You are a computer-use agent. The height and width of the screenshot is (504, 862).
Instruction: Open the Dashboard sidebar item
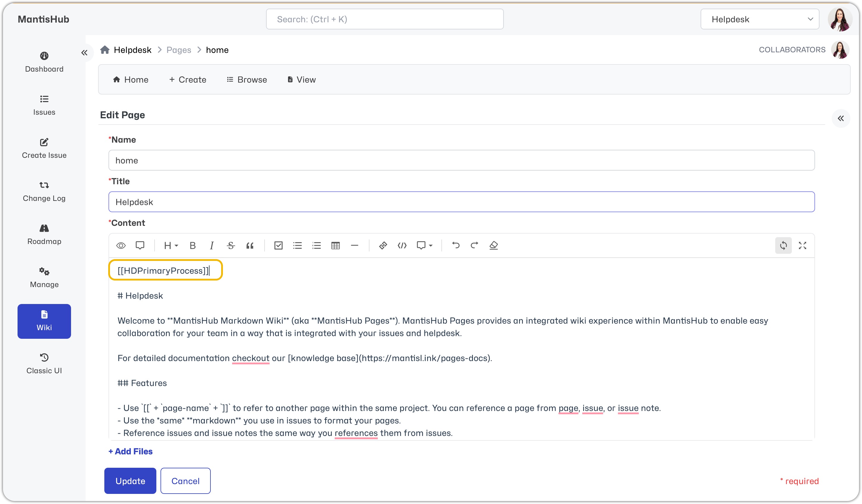click(x=44, y=62)
